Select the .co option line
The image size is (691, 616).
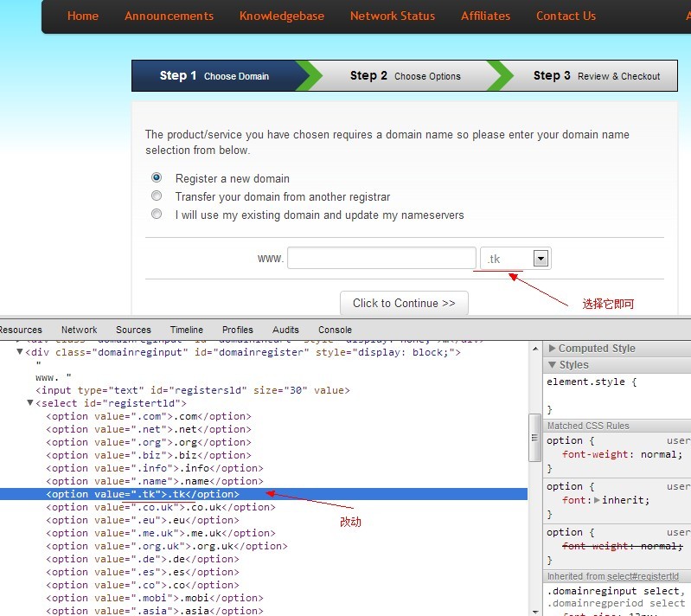point(143,585)
